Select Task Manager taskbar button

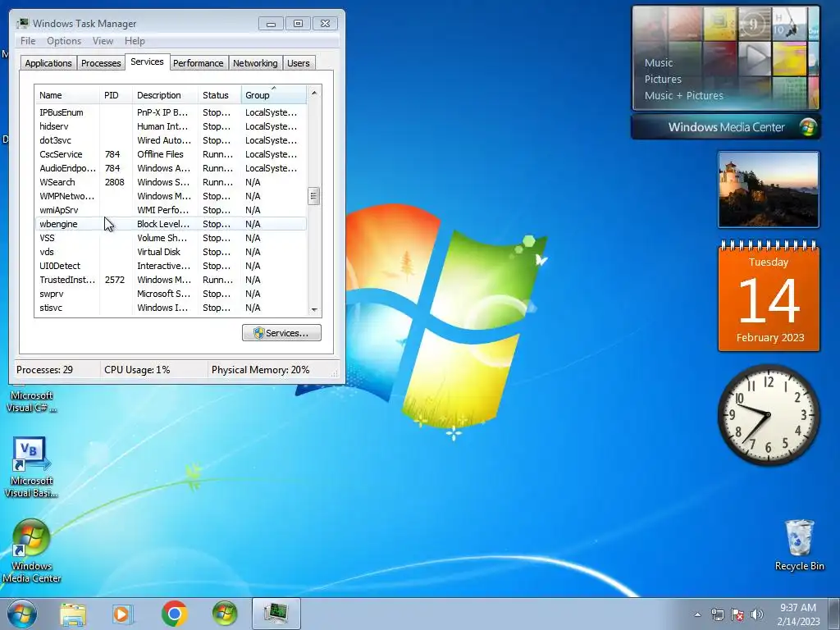pyautogui.click(x=276, y=614)
